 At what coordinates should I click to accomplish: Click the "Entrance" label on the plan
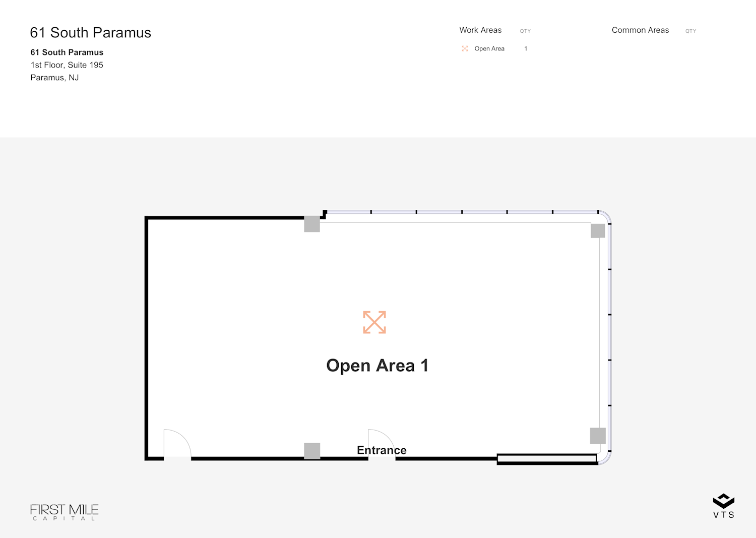tap(382, 450)
